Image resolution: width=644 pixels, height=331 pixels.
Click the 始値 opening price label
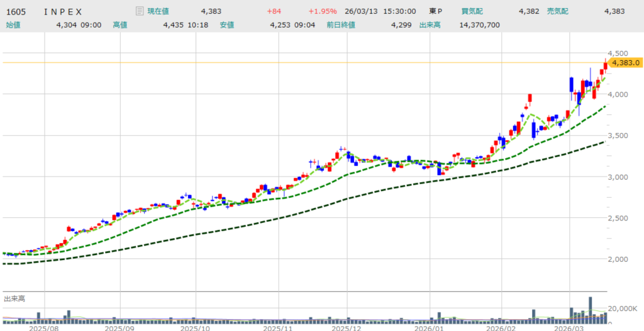pyautogui.click(x=14, y=25)
